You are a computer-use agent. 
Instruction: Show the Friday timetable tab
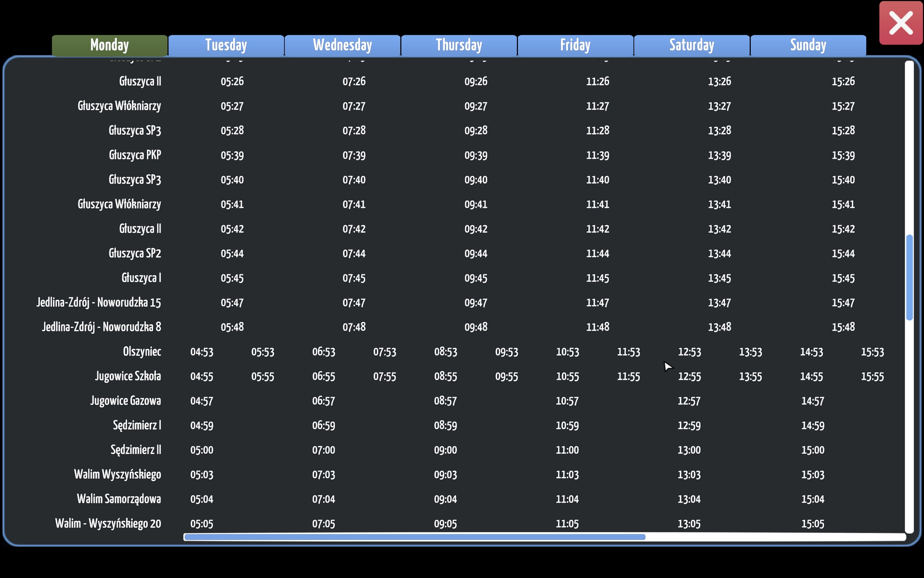coord(575,45)
